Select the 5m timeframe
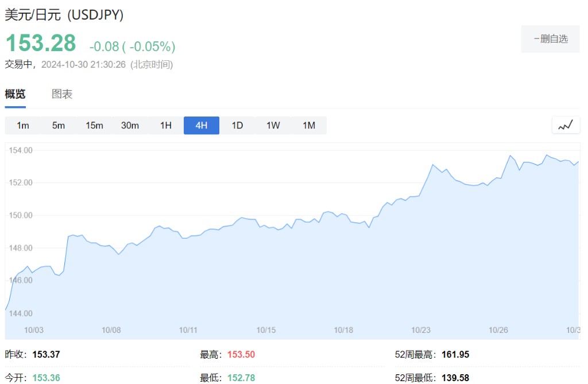 click(x=59, y=126)
